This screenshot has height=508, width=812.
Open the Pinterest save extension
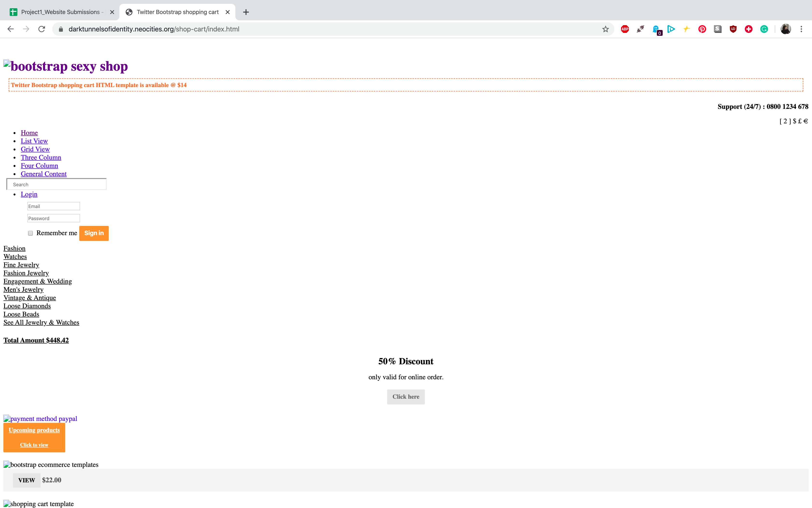click(702, 29)
